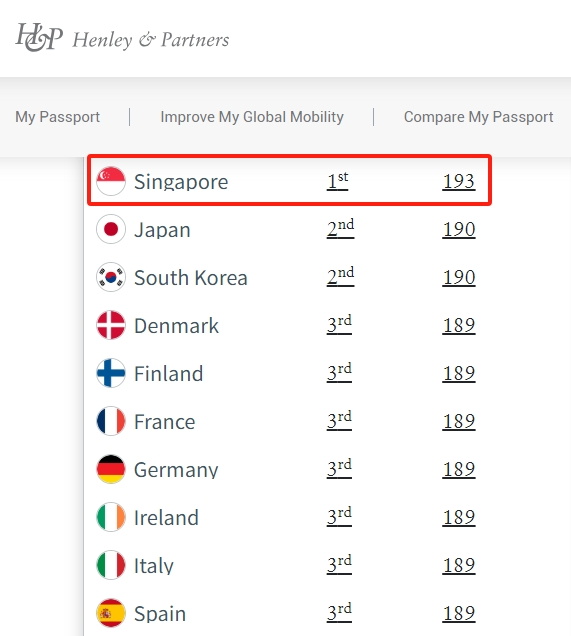Click the South Korea flag icon
Viewport: 571px width, 636px height.
tap(111, 277)
